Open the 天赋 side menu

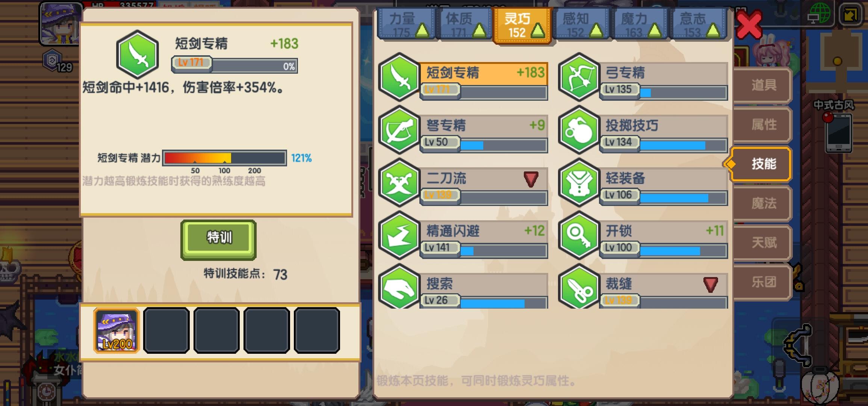(763, 243)
